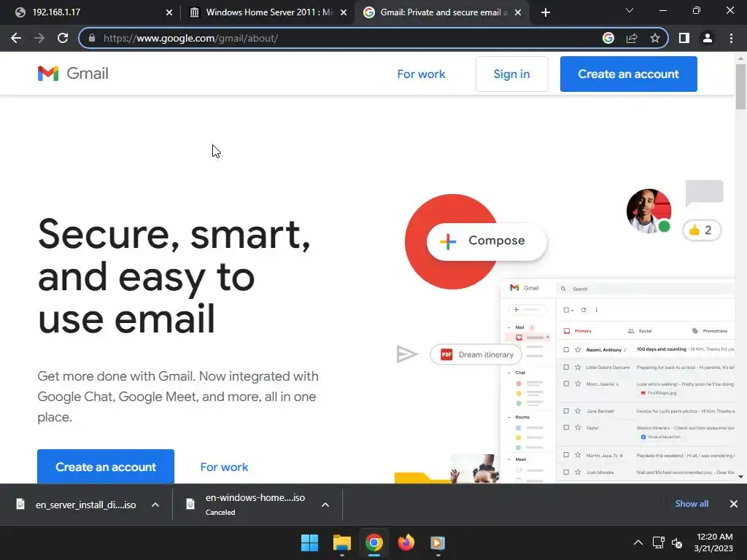Bookmark this page with the star icon
Screen dimensions: 747x560
click(655, 38)
